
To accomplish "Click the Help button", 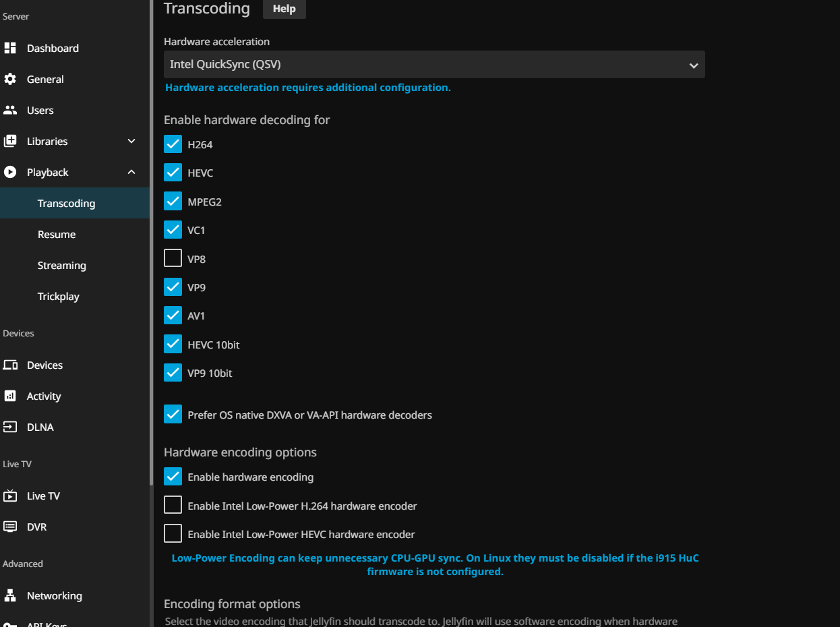I will (284, 9).
